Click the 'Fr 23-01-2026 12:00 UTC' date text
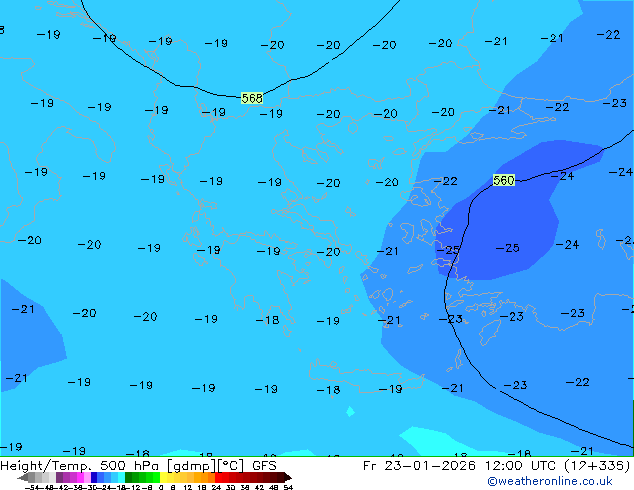 click(x=461, y=466)
